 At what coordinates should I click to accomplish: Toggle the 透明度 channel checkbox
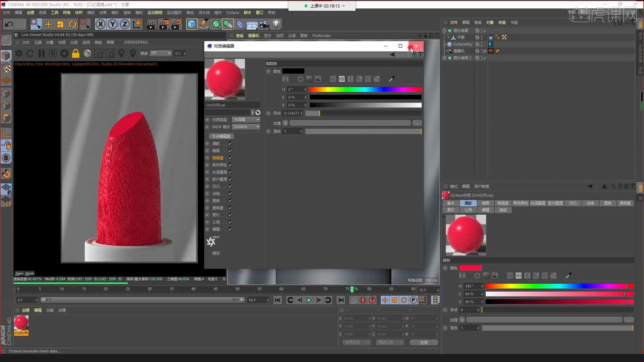click(x=230, y=208)
